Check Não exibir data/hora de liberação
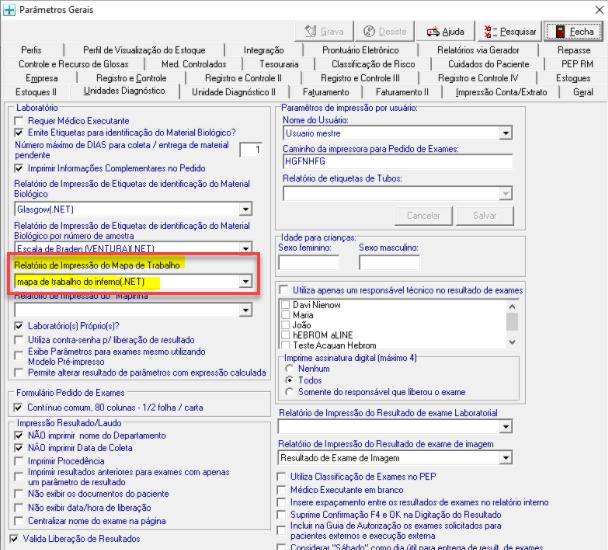 point(18,508)
